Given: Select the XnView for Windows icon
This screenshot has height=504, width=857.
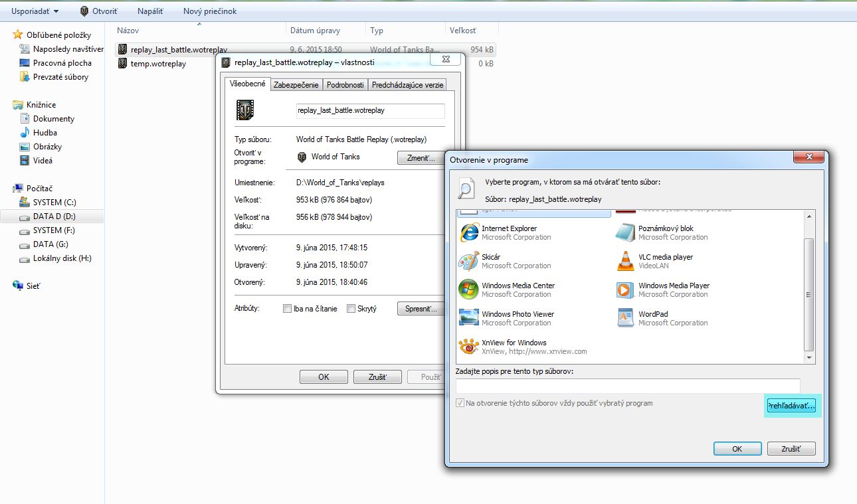Looking at the screenshot, I should click(x=468, y=347).
